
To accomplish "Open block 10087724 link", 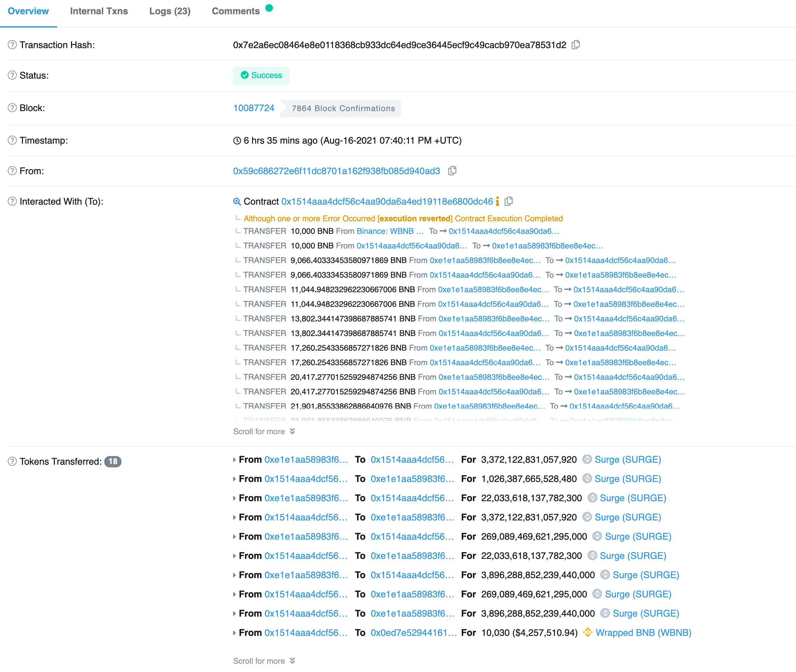I will click(x=254, y=108).
